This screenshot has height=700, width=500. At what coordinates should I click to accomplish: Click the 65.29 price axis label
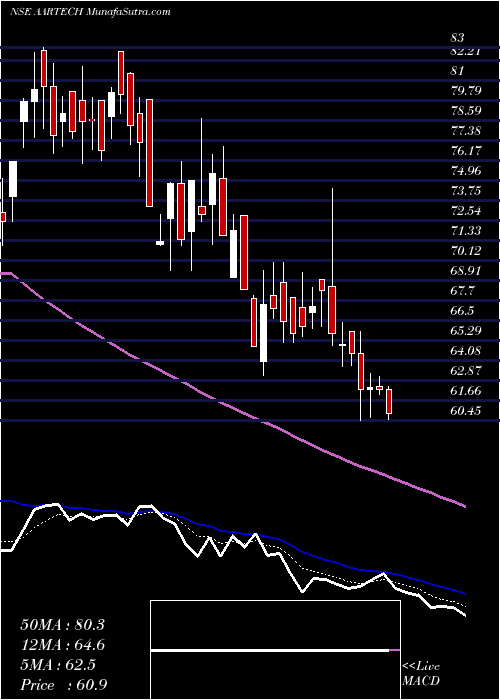(465, 331)
